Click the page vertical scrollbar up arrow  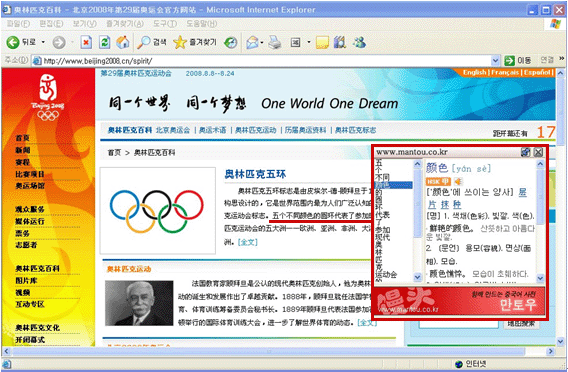point(560,73)
